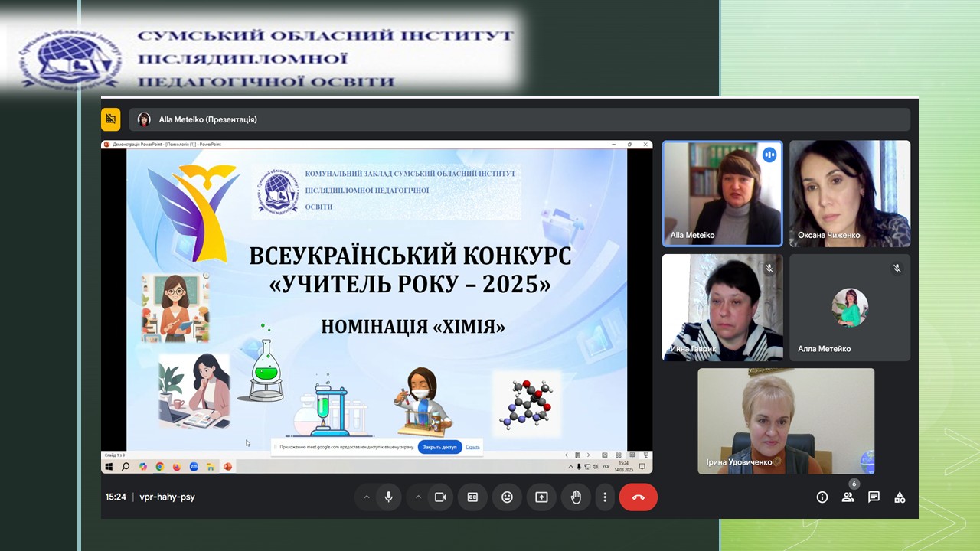Open more options three-dot menu
The height and width of the screenshot is (551, 980).
click(605, 497)
